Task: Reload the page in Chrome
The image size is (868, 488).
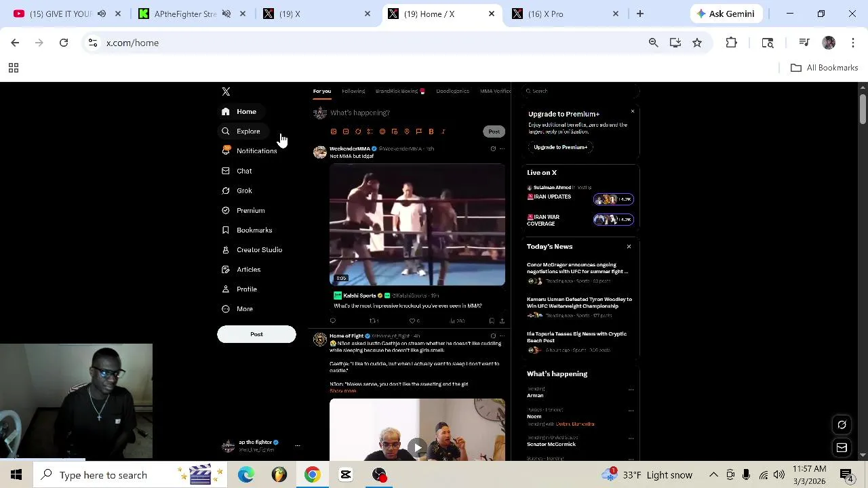Action: coord(64,43)
